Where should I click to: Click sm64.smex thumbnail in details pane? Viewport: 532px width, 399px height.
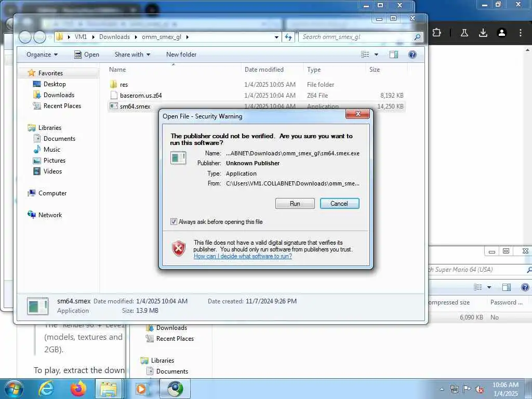tap(37, 306)
